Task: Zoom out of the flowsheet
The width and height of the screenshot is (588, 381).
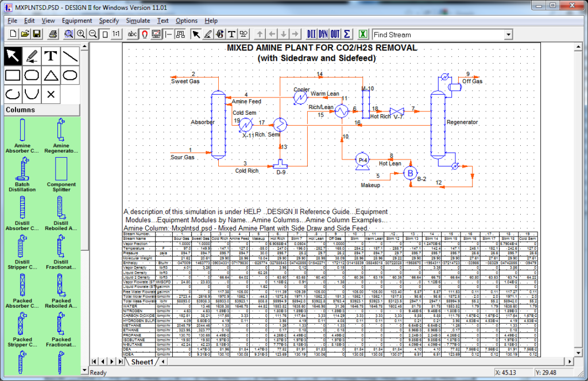Action: click(92, 34)
